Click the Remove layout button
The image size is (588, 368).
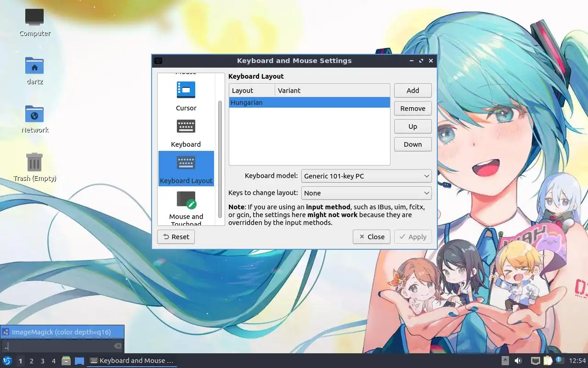pos(413,108)
